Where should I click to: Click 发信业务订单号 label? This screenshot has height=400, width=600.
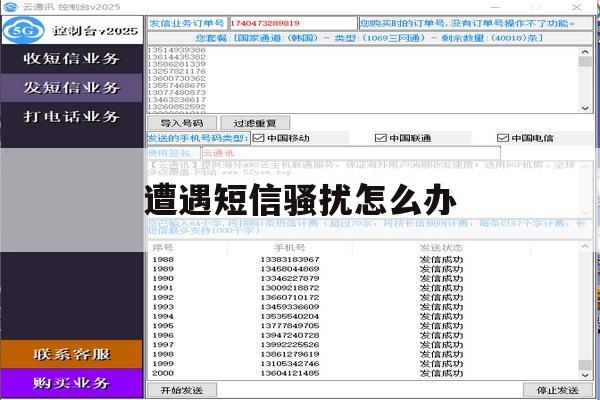click(187, 23)
